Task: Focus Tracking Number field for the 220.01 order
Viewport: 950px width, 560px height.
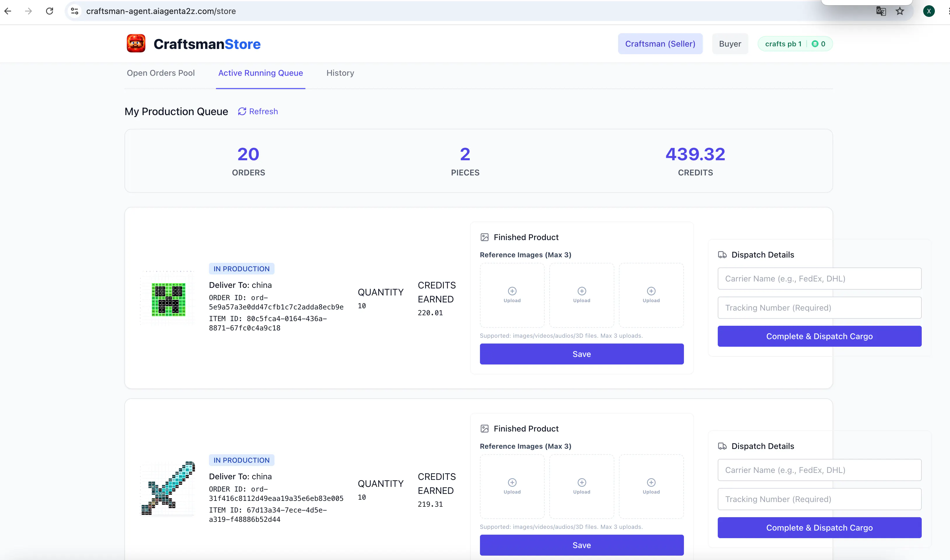Action: click(x=819, y=308)
